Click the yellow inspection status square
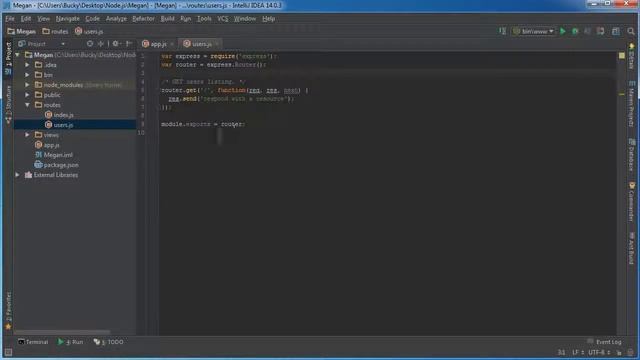The height and width of the screenshot is (360, 640). pos(622,56)
